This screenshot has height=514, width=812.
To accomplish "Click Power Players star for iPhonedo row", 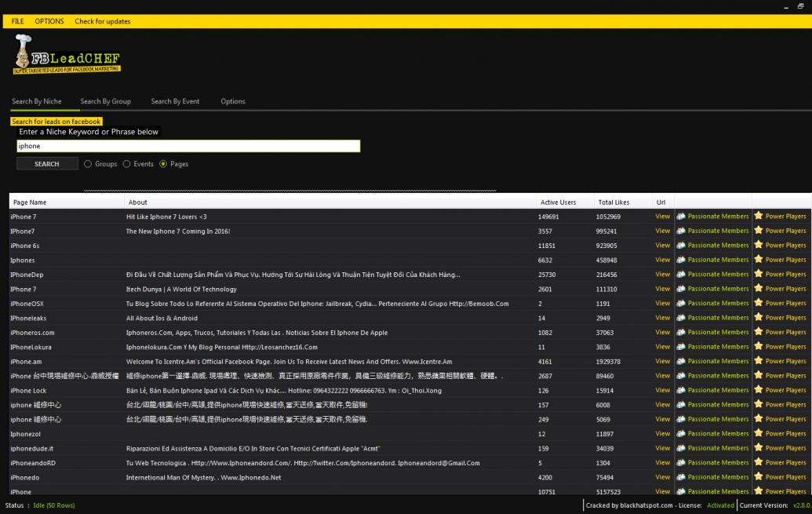I will (x=759, y=477).
